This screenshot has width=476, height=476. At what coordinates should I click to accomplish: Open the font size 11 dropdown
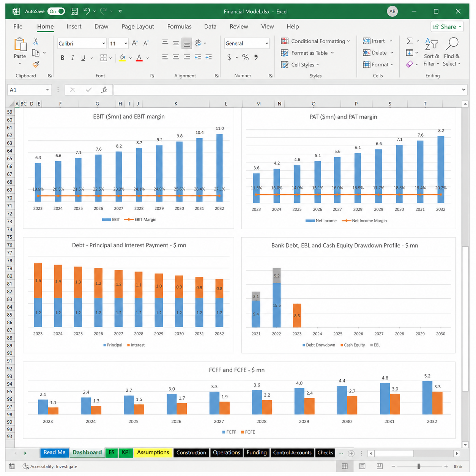point(126,44)
